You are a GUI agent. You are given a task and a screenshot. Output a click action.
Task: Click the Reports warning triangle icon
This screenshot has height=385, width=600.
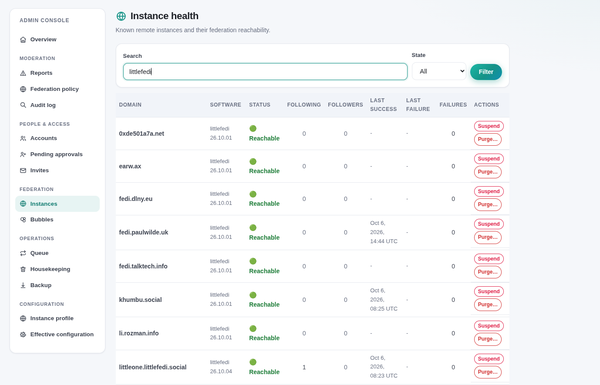tap(23, 73)
